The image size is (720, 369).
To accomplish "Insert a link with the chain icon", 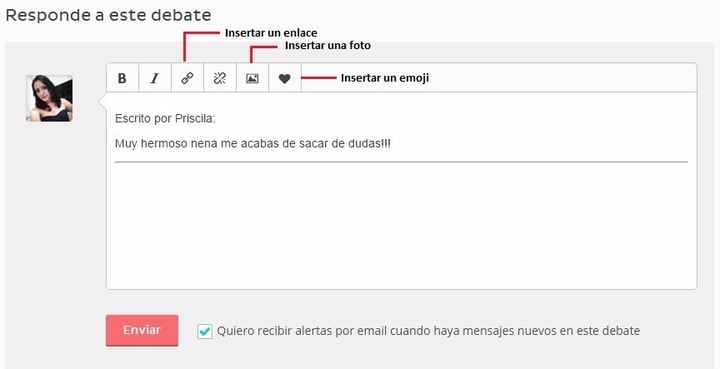I will point(187,78).
